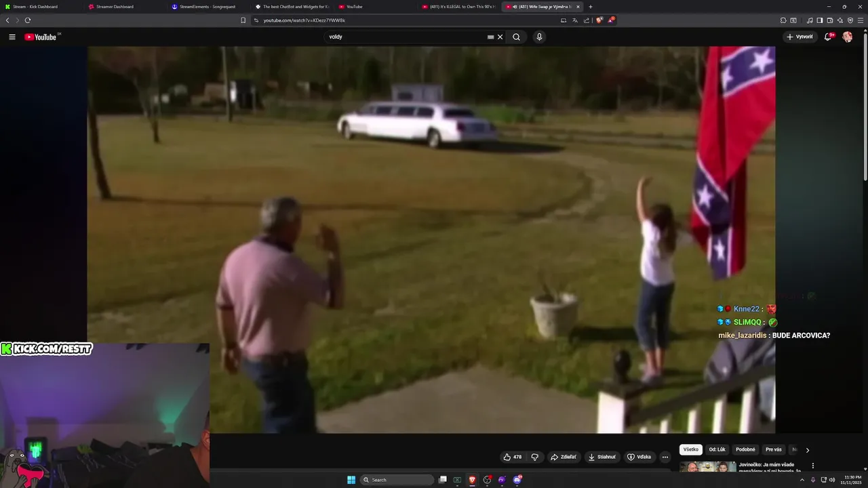The width and height of the screenshot is (868, 488).
Task: Click the youtube.com address bar
Action: coord(407,20)
